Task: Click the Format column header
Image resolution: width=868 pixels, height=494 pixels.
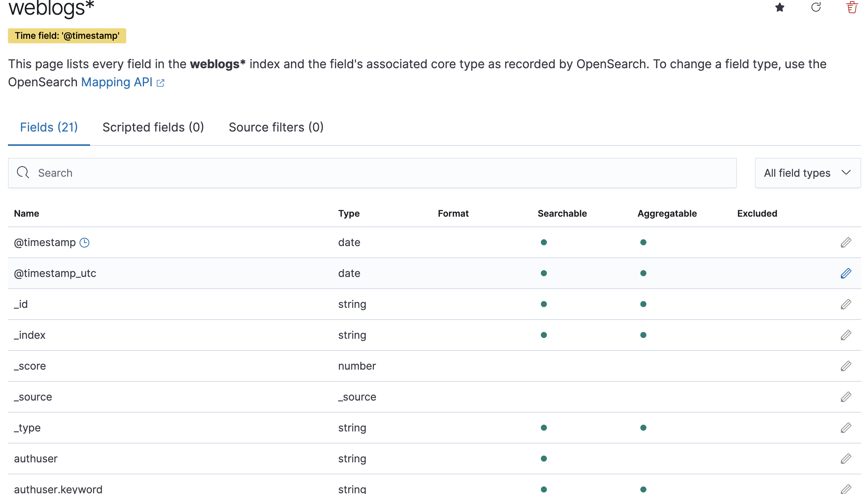Action: 453,214
